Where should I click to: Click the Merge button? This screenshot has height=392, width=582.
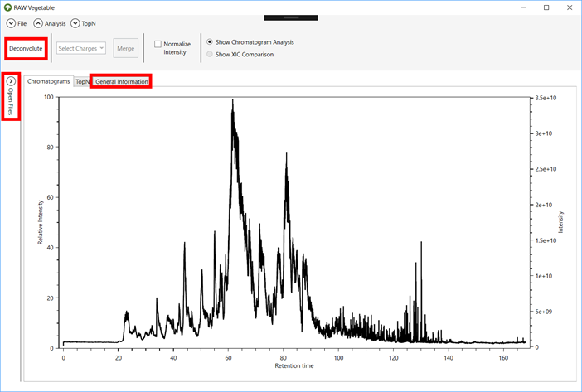(x=126, y=48)
